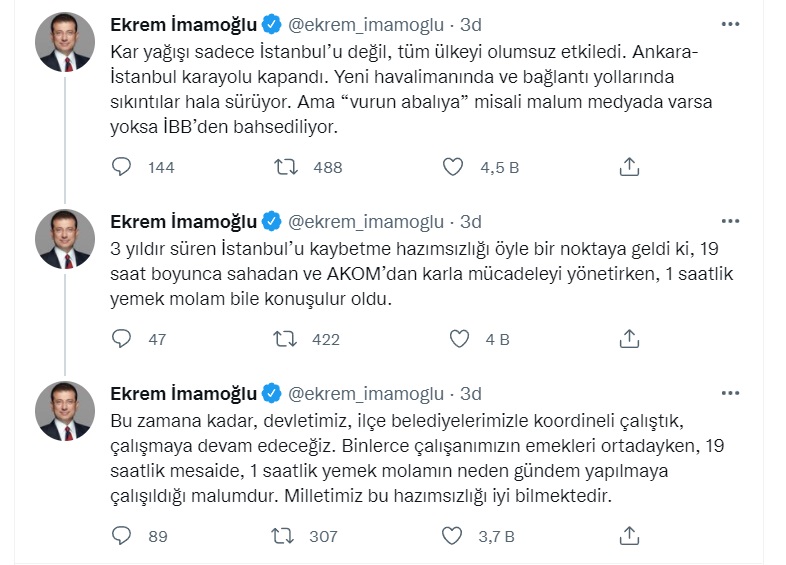786x565 pixels.
Task: Share the second tweet about AKOM
Action: (x=629, y=339)
